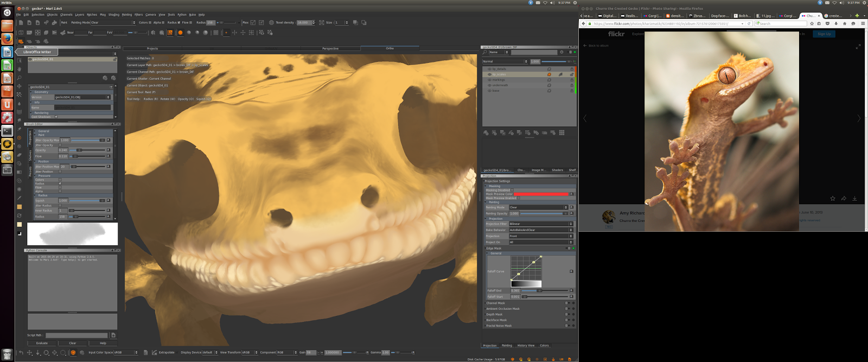868x362 pixels.
Task: Toggle Masking Disabled checkbox in Projection
Action: coord(512,190)
